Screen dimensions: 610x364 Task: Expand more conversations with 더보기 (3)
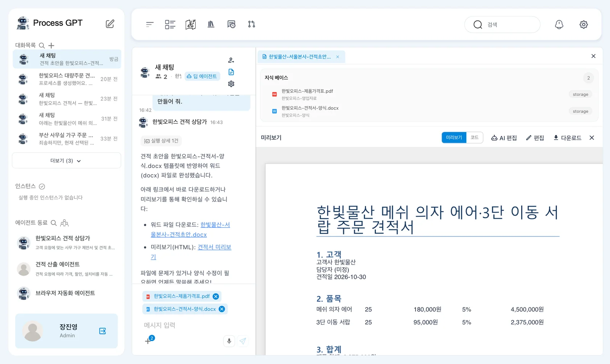(66, 161)
